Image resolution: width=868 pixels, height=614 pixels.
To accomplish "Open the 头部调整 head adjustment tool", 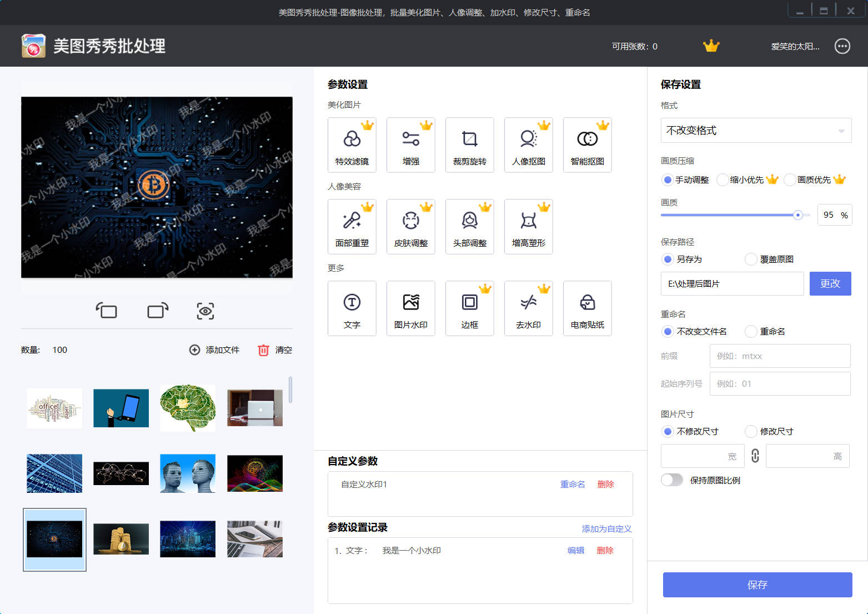I will (470, 227).
